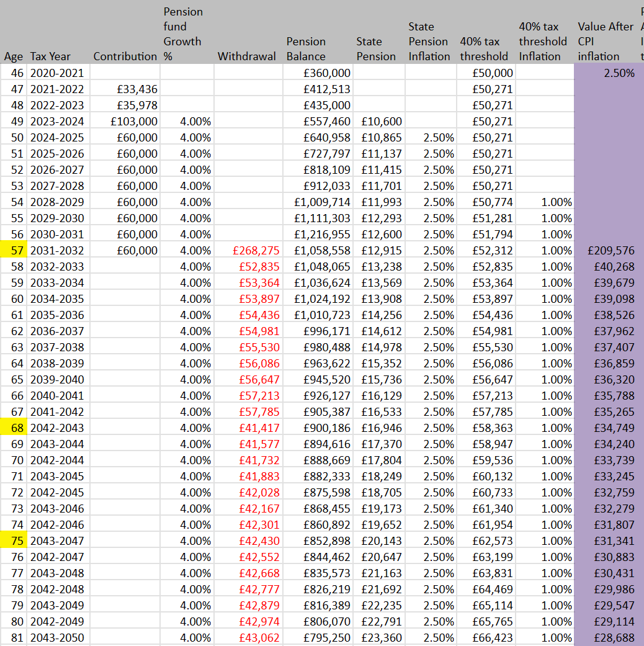Viewport: 644px width, 646px height.
Task: Select the £795,250 pension balance cell
Action: [x=326, y=637]
